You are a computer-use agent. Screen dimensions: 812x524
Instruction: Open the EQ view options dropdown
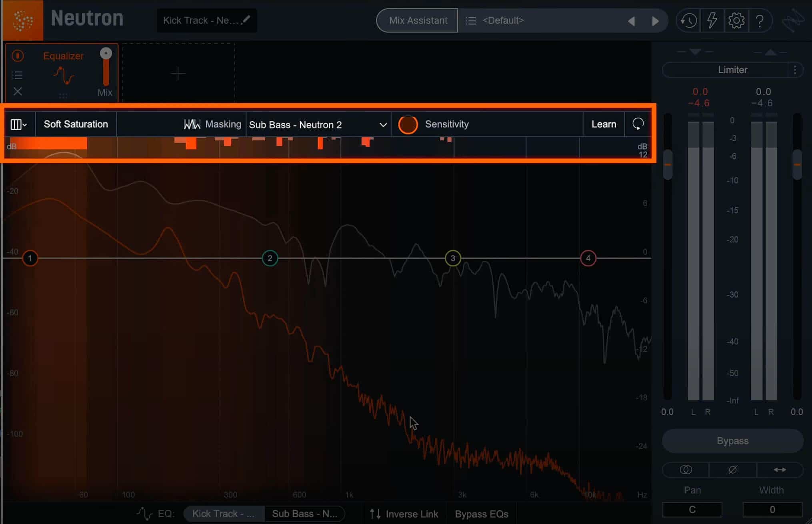18,124
